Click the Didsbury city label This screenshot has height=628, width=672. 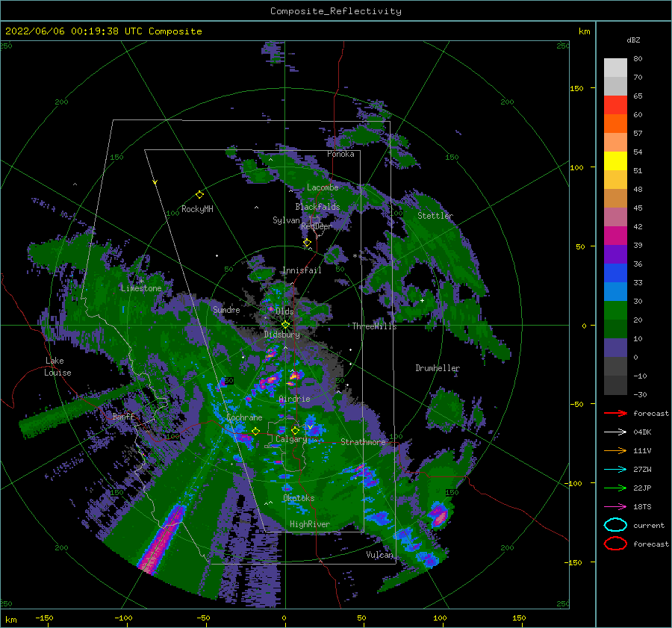coord(282,335)
